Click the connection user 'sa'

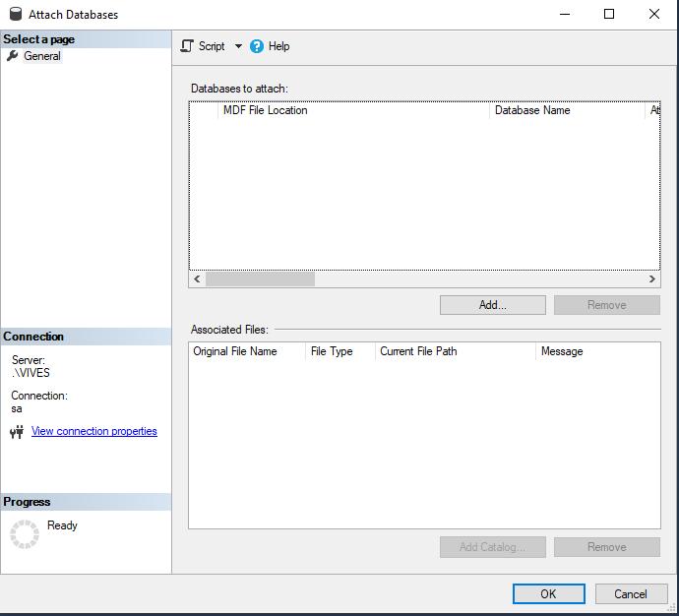pyautogui.click(x=17, y=408)
